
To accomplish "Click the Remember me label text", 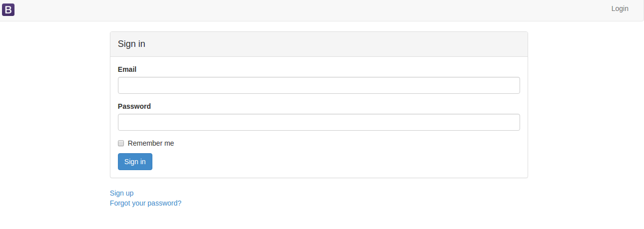I will click(x=151, y=143).
